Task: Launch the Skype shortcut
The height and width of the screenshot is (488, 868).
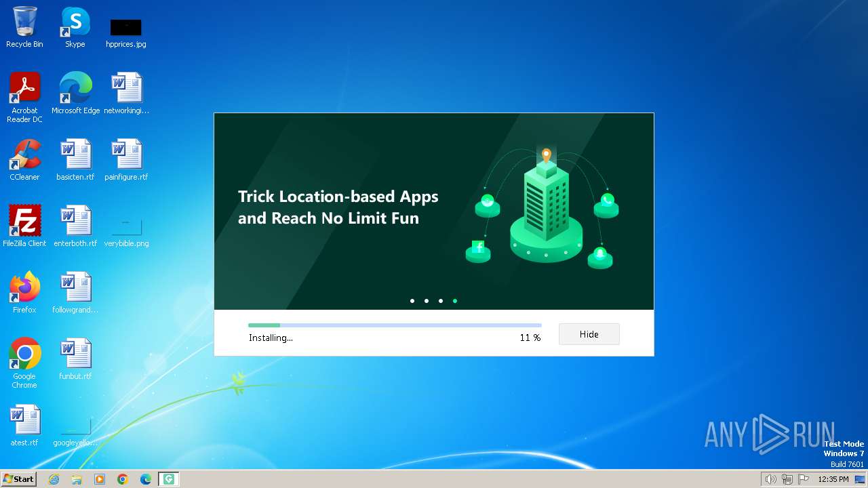Action: 75,27
